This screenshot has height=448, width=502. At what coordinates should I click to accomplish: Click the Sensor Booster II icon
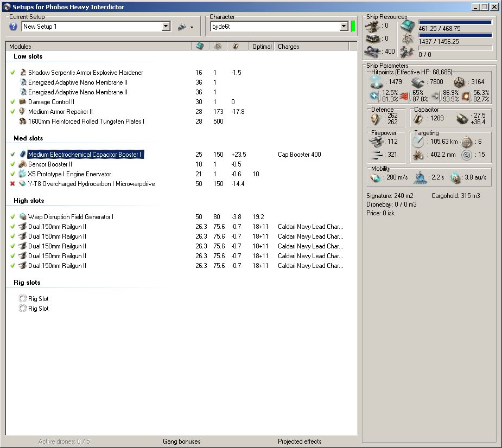[22, 164]
